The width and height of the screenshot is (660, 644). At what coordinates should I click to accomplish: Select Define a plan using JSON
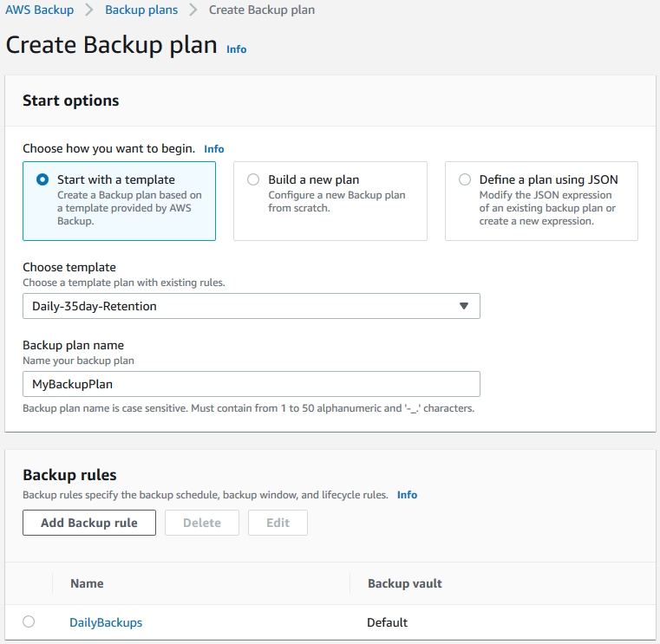(x=465, y=180)
